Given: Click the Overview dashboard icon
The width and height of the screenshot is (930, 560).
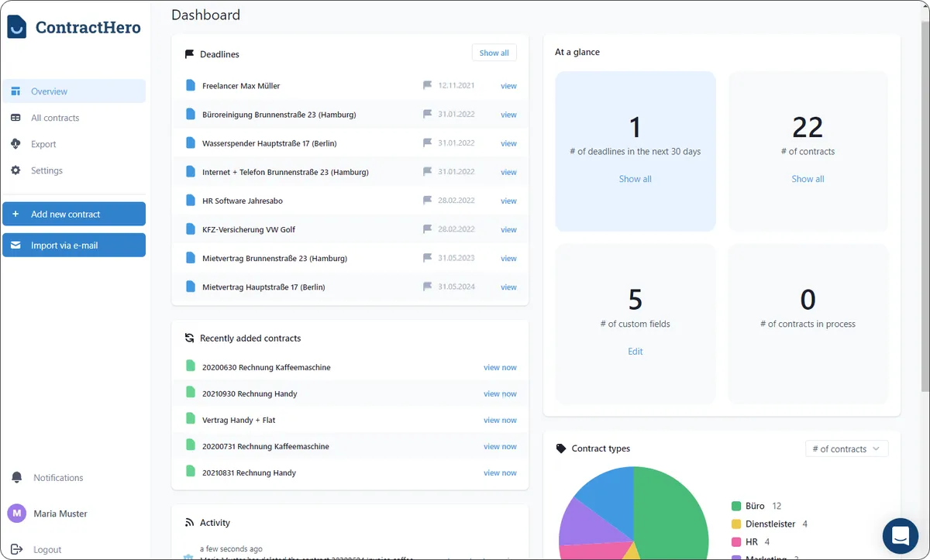Looking at the screenshot, I should click(15, 91).
